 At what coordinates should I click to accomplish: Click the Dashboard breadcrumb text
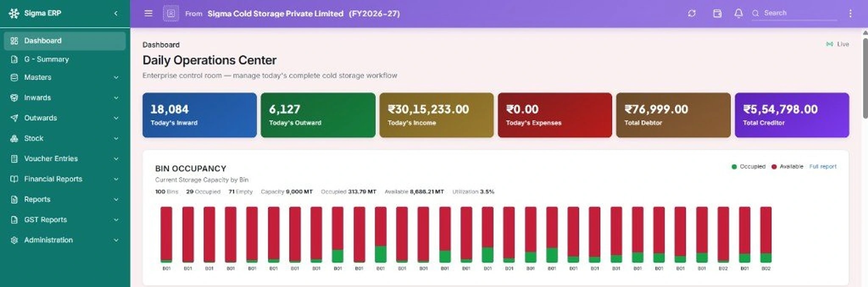tap(161, 44)
